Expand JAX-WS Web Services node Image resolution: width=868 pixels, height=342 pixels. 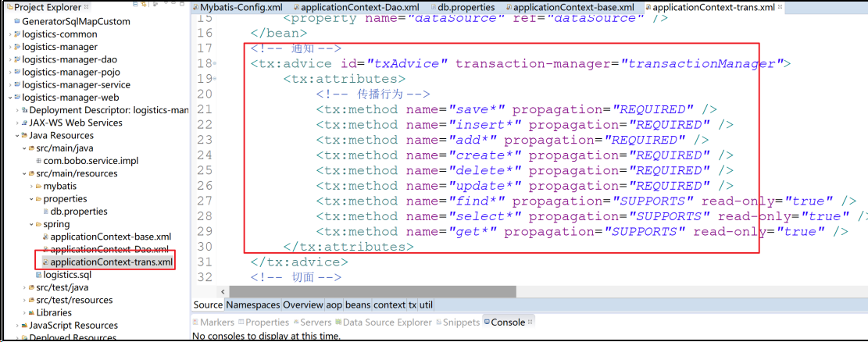[17, 123]
